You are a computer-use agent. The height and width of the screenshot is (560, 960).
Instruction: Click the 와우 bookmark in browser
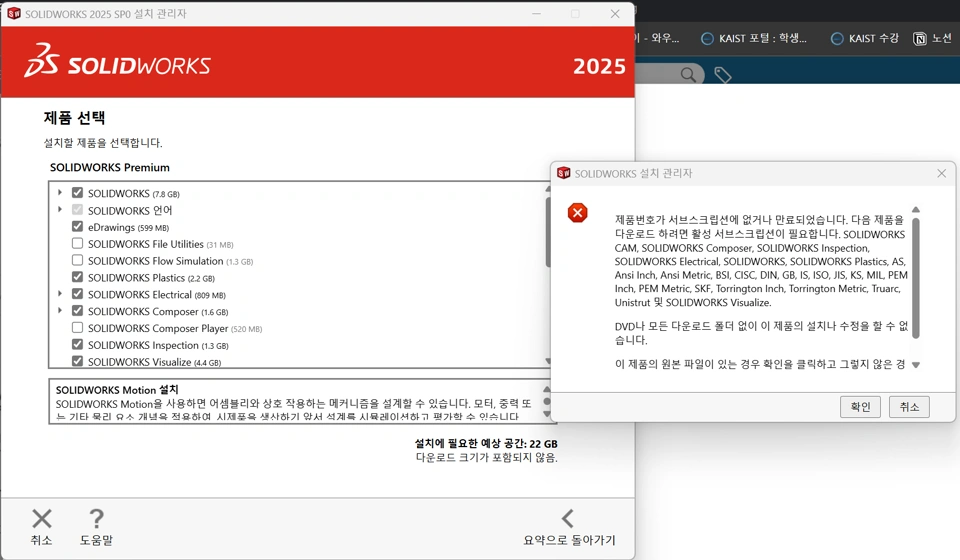point(658,39)
